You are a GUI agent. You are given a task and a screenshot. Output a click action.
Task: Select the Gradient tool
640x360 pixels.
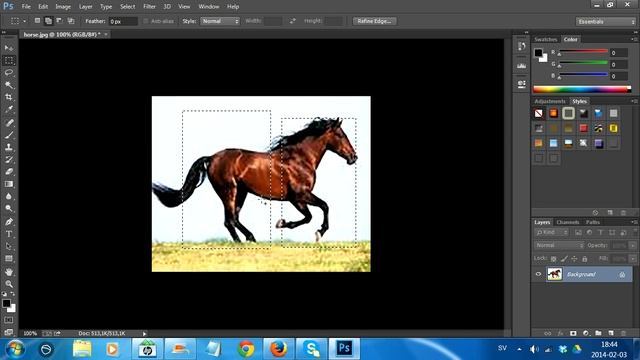(9, 184)
